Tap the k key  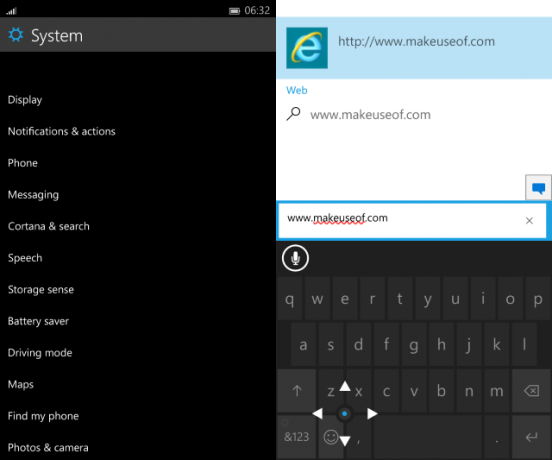497,345
